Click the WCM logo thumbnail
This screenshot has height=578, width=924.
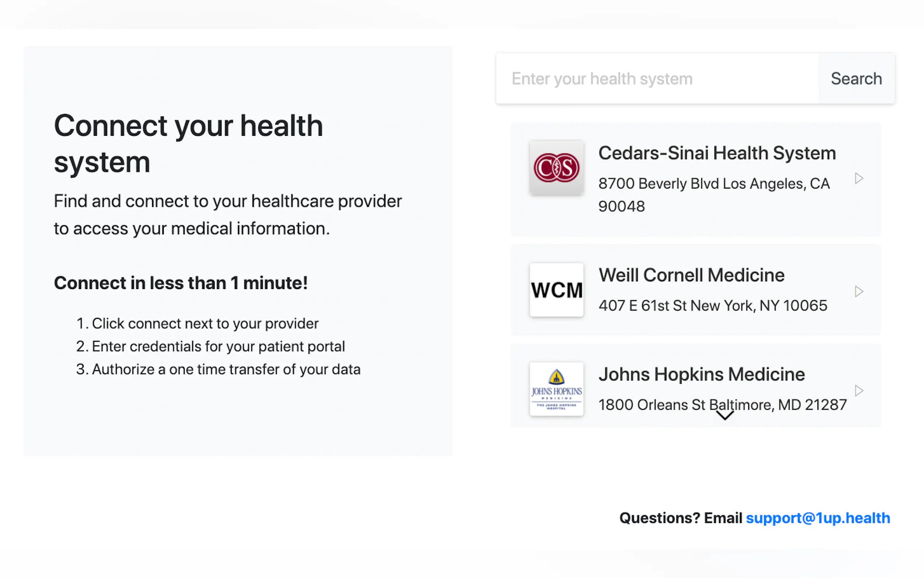click(556, 290)
